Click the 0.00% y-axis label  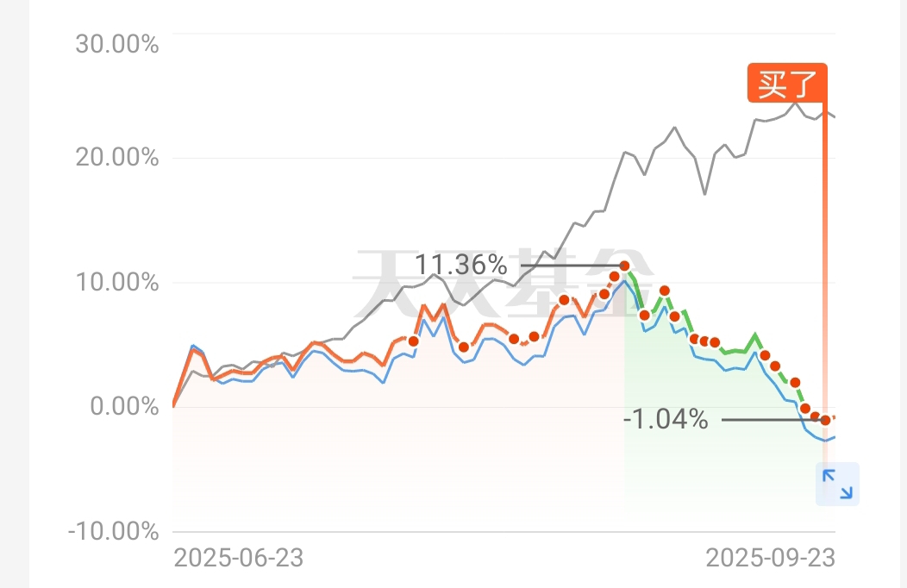tap(124, 405)
